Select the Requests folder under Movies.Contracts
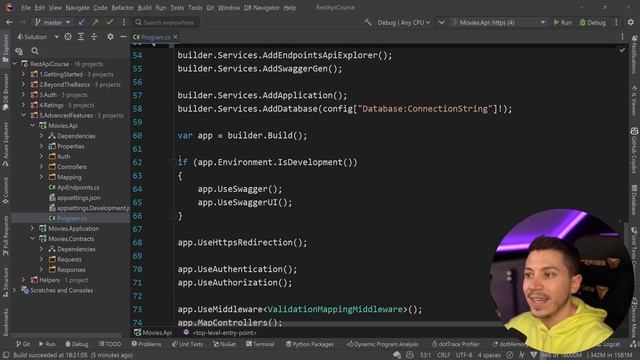Viewport: 640px width, 360px height. (x=69, y=260)
